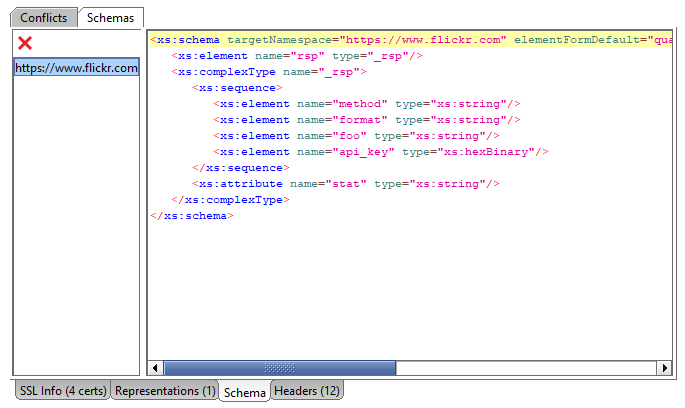
Task: Place cursor on the "format" element line
Action: tap(360, 120)
